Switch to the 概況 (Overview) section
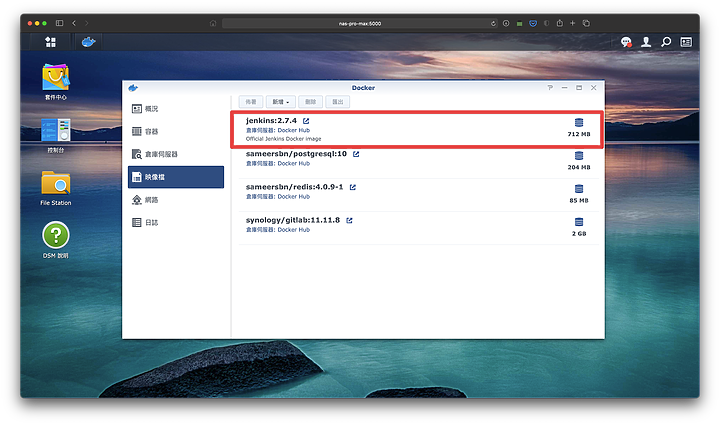720x425 pixels. tap(176, 109)
